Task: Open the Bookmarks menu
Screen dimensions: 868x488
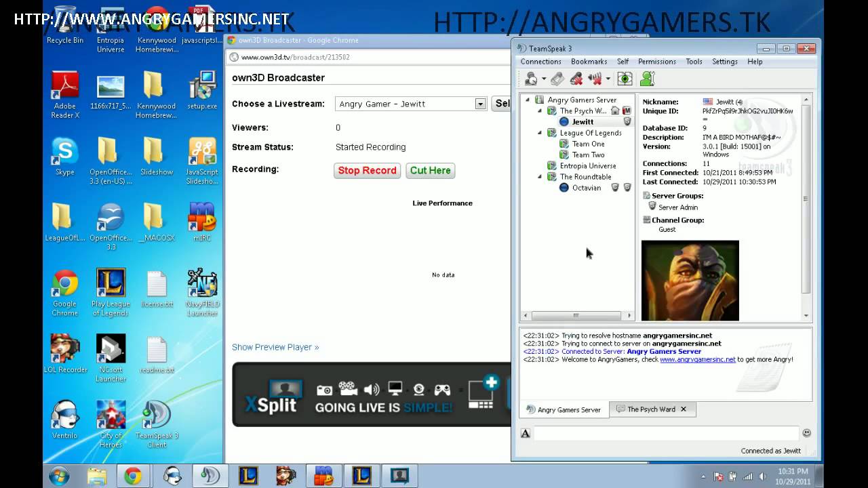Action: (589, 62)
